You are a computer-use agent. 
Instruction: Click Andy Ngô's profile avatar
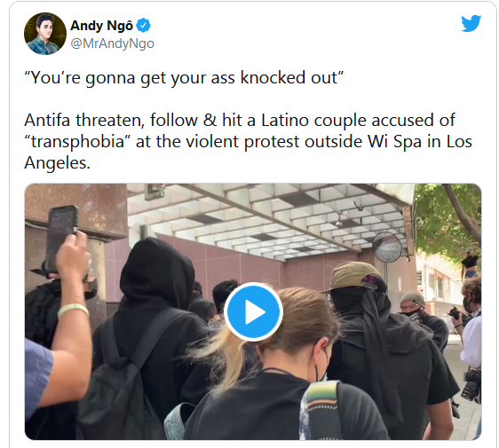(x=45, y=34)
